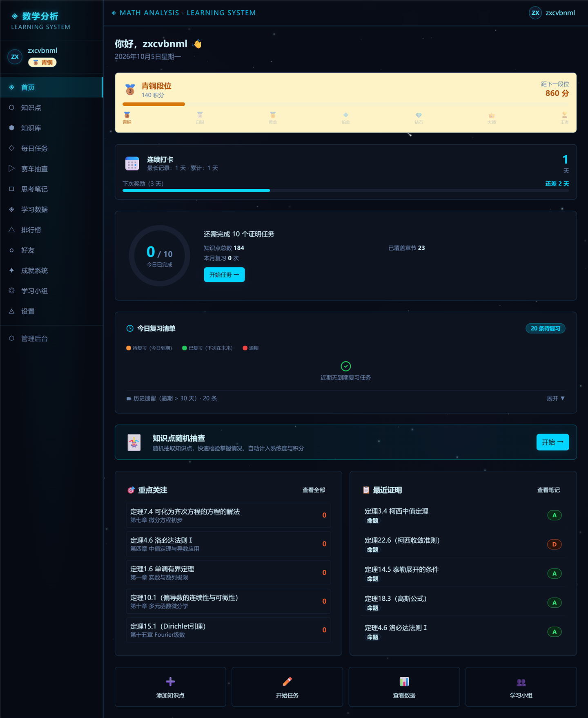Click the 20 条待复习 badge
Screen dimensions: 588x718
point(546,328)
